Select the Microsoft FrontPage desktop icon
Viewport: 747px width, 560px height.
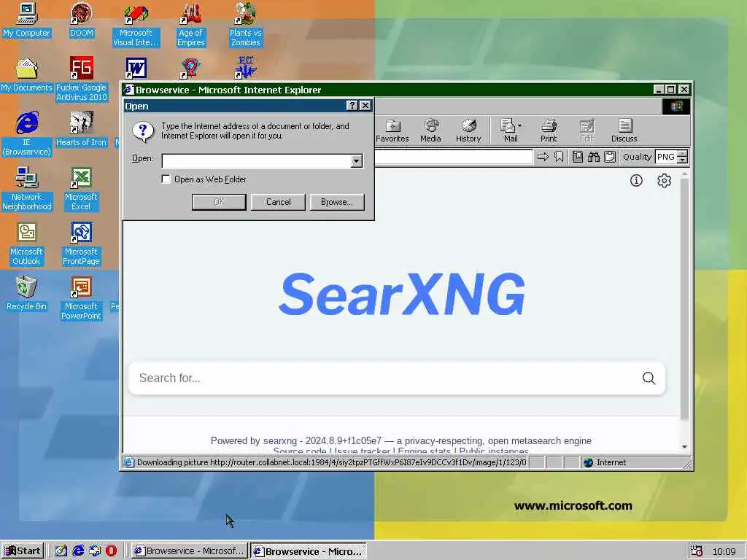coord(81,244)
